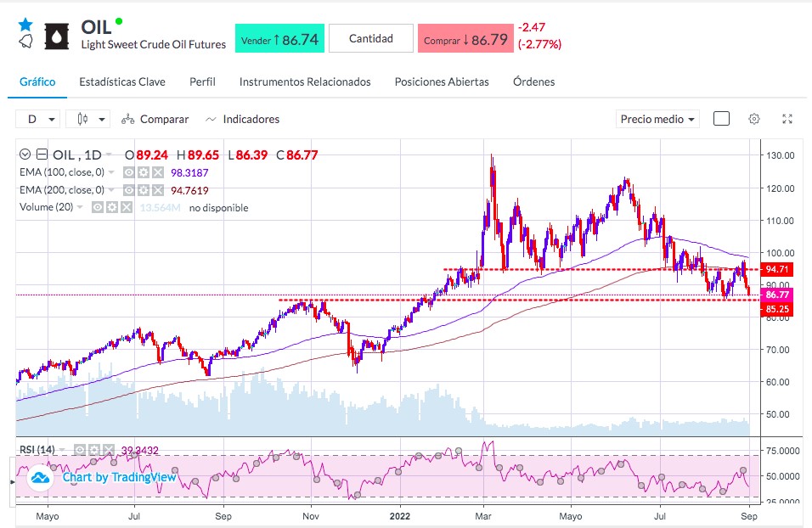Open the RSI (14) legend dropdown arrow
Viewport: 812px width, 528px height.
[62, 449]
